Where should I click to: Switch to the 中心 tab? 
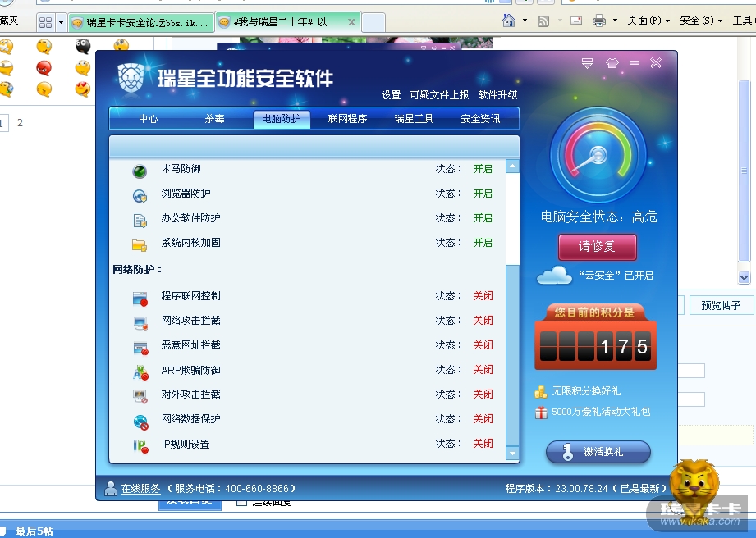[x=148, y=118]
